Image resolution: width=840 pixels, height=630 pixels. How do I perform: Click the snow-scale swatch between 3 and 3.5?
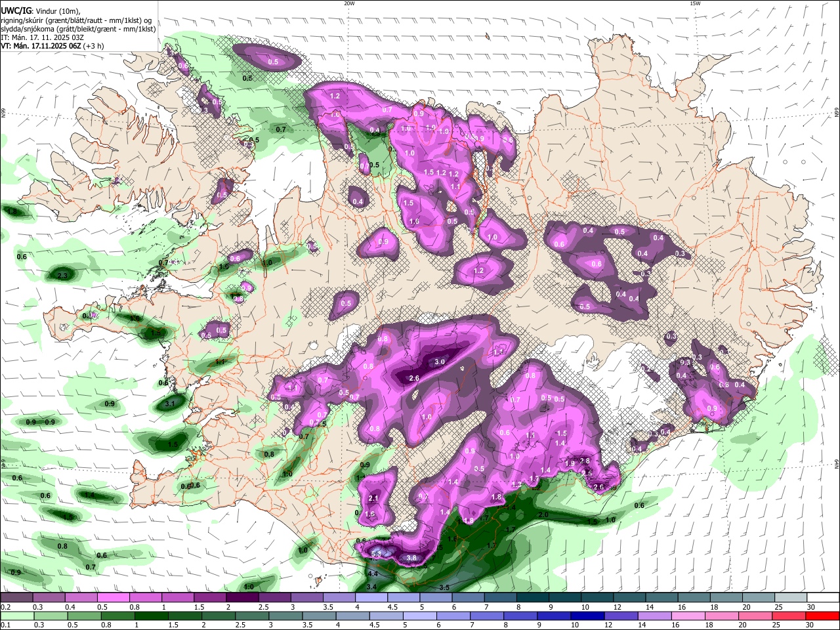tap(307, 598)
